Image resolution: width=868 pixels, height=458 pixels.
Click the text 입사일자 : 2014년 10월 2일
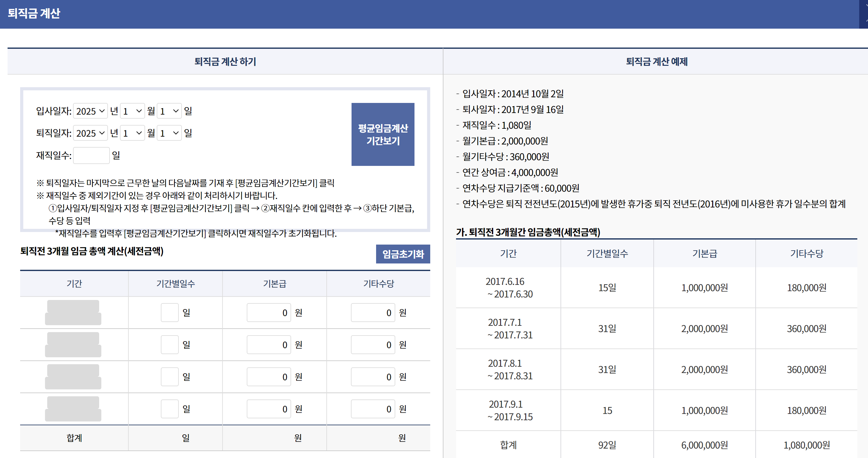coord(513,93)
